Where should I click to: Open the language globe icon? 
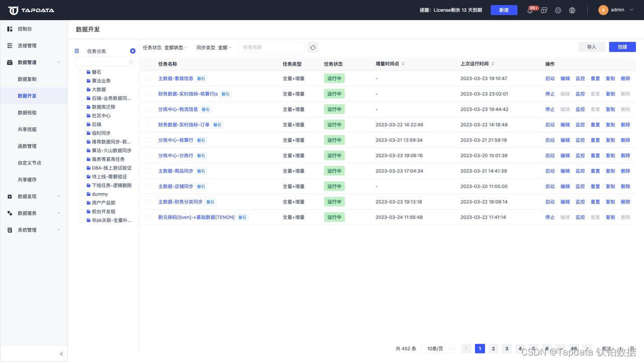point(572,10)
